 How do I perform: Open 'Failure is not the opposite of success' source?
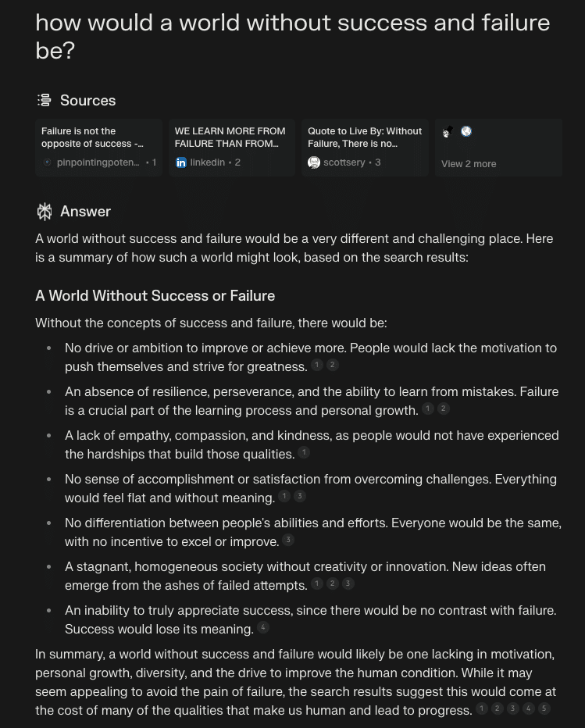click(x=98, y=137)
